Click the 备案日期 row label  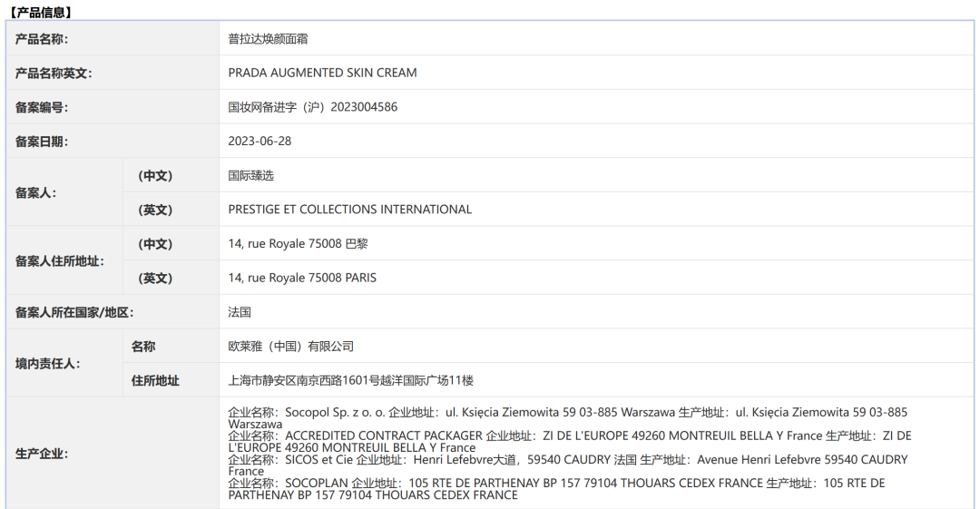point(42,142)
